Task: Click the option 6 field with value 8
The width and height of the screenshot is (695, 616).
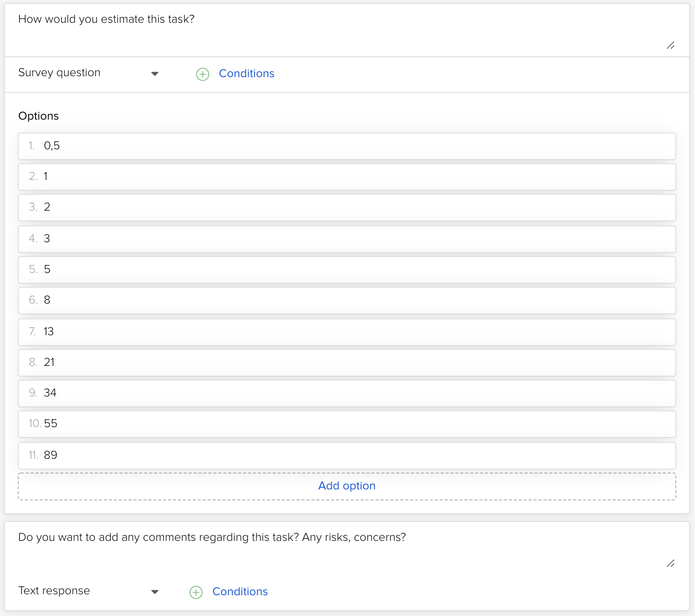Action: tap(347, 301)
